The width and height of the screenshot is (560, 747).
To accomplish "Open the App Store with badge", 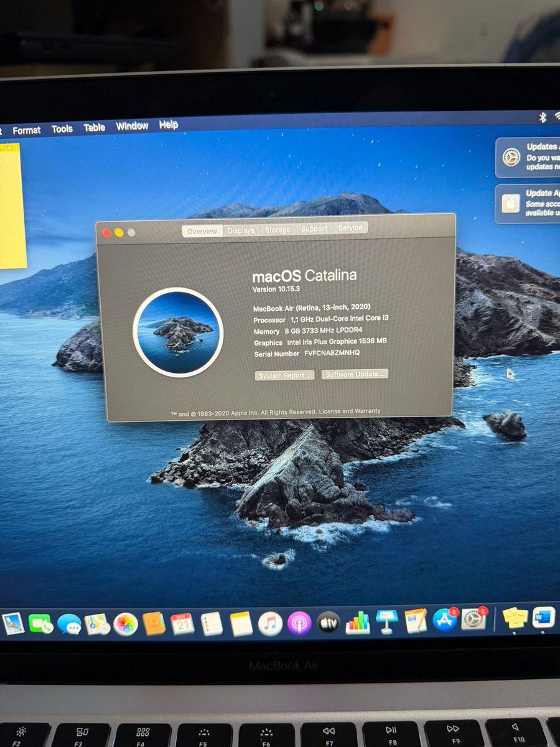I will tap(445, 620).
